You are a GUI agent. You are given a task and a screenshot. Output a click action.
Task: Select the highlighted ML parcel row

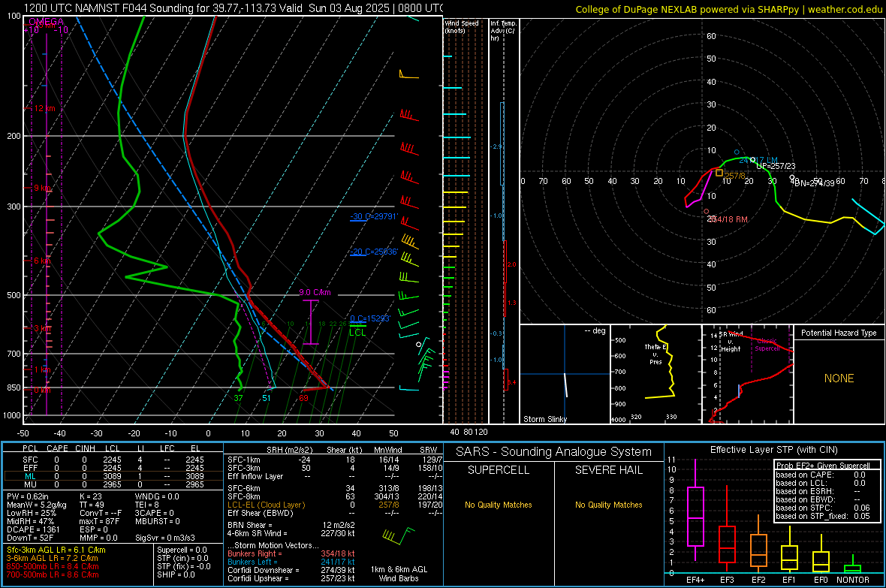coord(113,476)
